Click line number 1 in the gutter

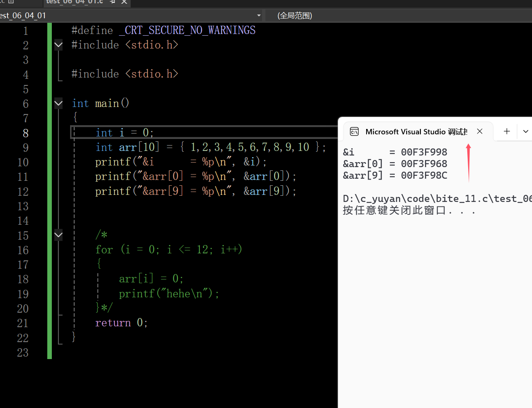coord(26,31)
